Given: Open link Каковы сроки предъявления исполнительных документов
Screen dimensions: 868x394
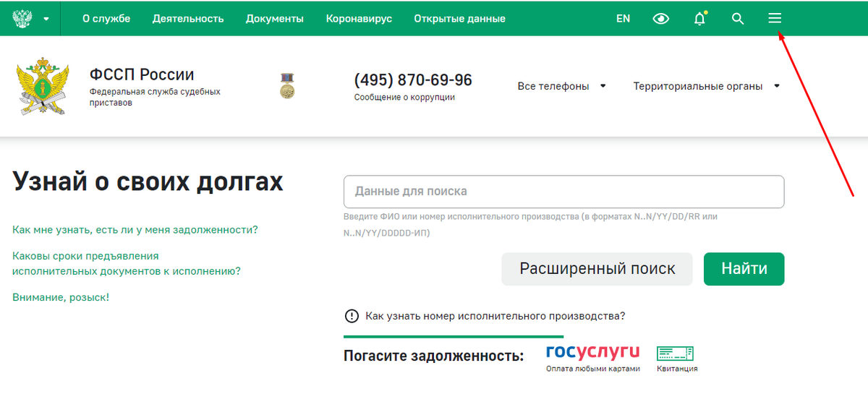Looking at the screenshot, I should [x=127, y=264].
